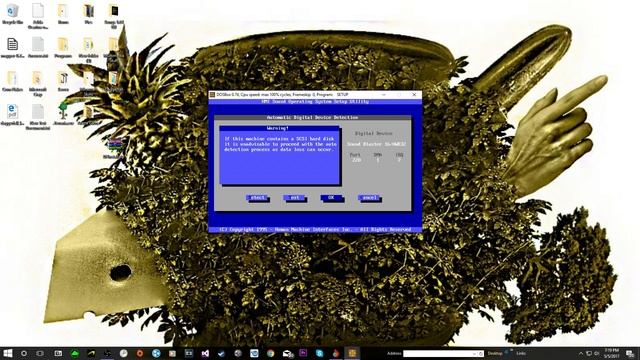Click the volume icon in the system tray
The image size is (640, 360).
(x=597, y=353)
